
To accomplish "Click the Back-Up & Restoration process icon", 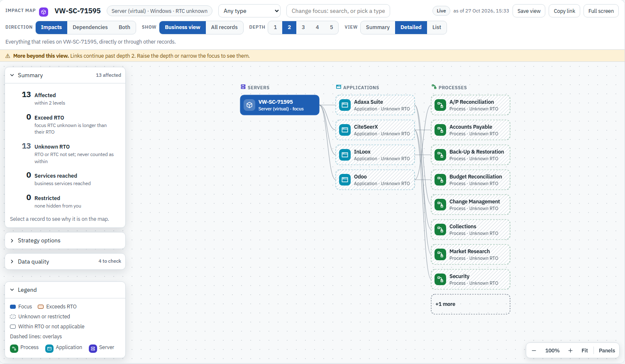I will 440,155.
